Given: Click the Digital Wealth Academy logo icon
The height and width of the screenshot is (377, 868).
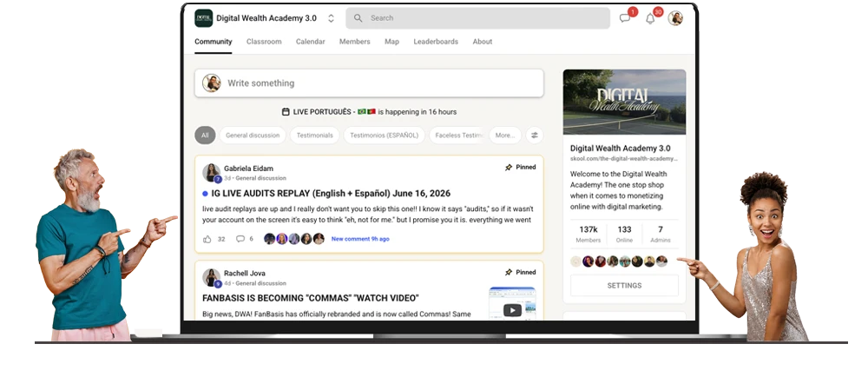Looking at the screenshot, I should [204, 18].
